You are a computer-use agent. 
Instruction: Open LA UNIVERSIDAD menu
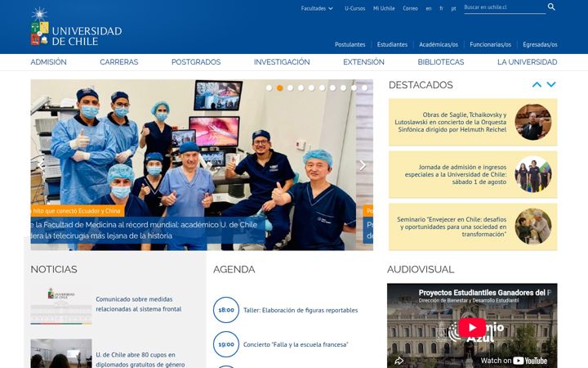(528, 62)
